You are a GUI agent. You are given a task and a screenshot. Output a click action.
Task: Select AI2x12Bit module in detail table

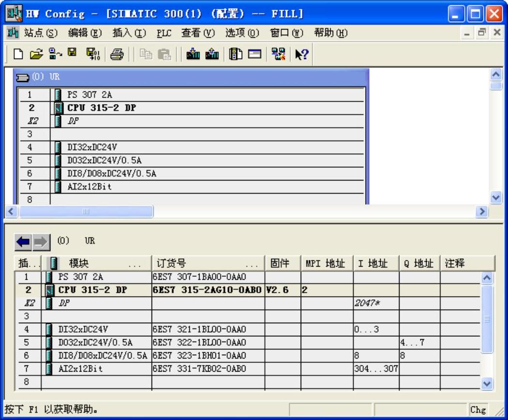[x=80, y=369]
